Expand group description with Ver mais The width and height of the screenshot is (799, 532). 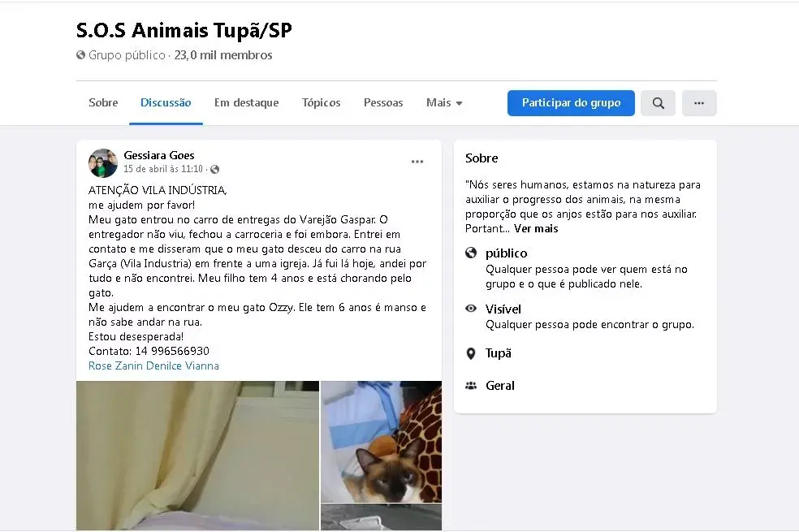coord(536,228)
